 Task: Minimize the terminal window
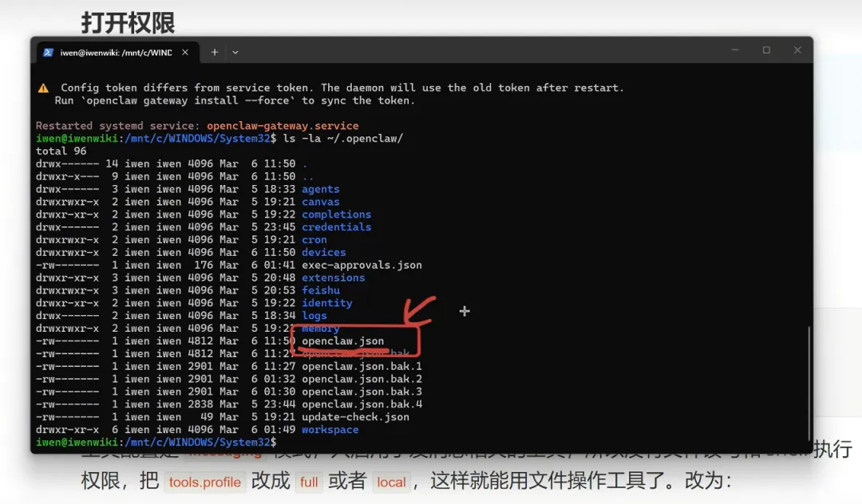[x=735, y=50]
